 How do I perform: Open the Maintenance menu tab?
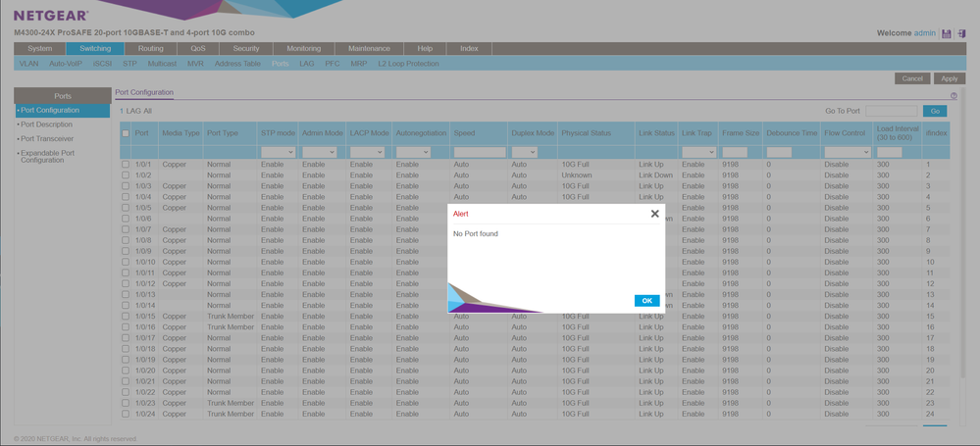point(369,49)
